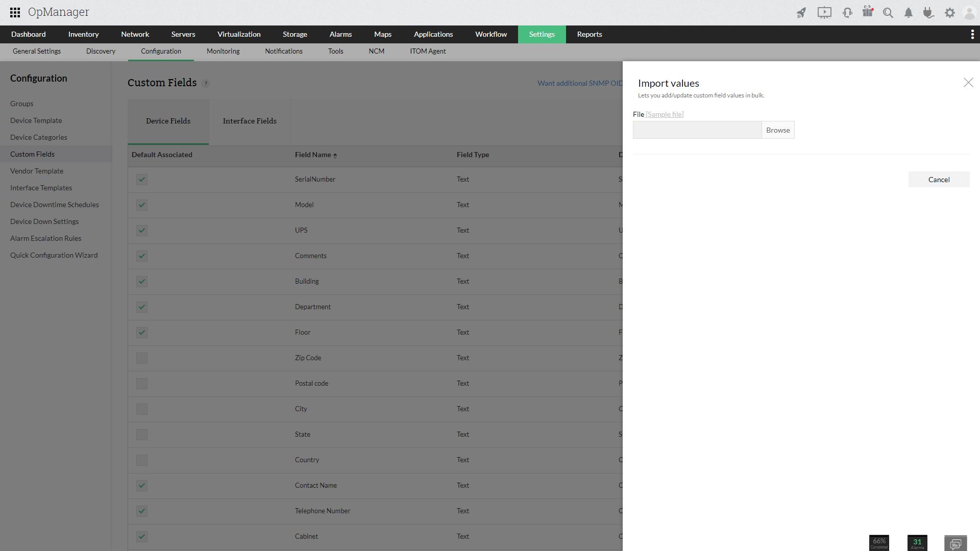Check the Zip Code default associated checkbox

coord(142,358)
